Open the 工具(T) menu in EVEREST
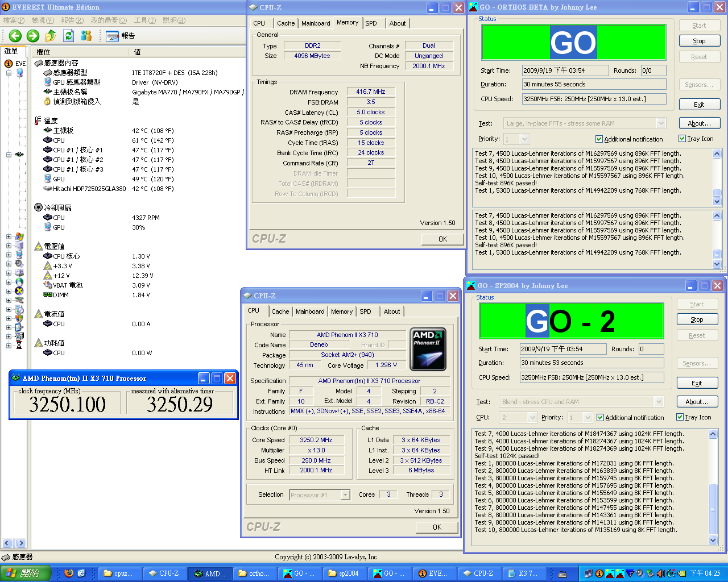 (144, 20)
